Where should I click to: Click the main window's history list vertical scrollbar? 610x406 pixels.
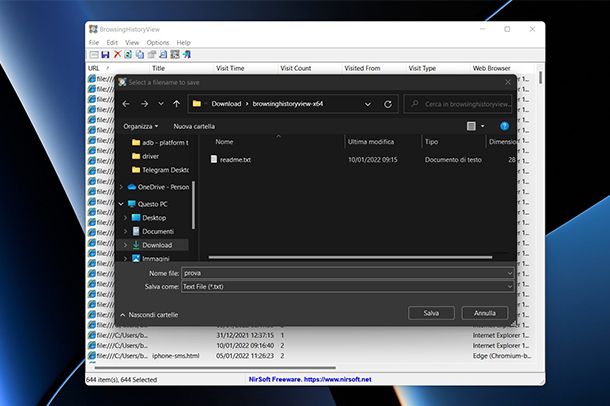click(x=541, y=78)
